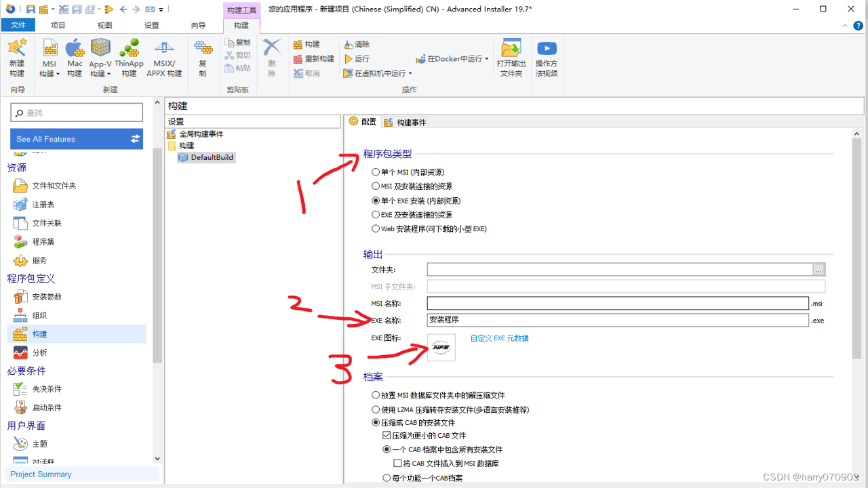Click the MSIX/APPX 构建 icon

(164, 58)
